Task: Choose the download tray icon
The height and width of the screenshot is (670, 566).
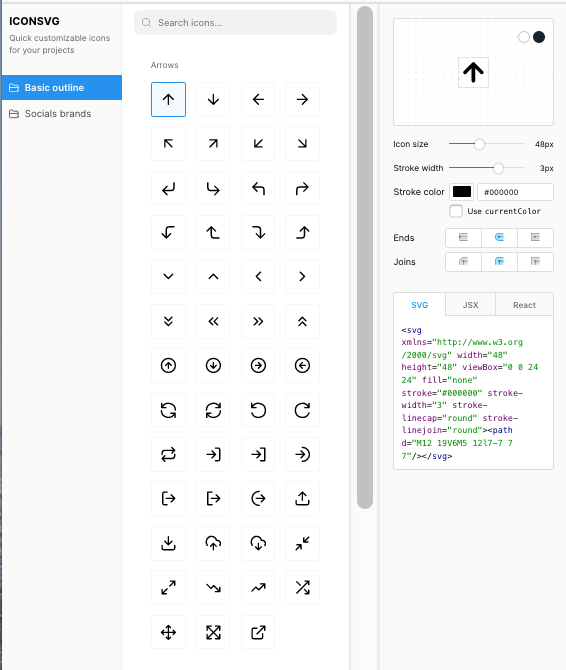Action: point(168,543)
